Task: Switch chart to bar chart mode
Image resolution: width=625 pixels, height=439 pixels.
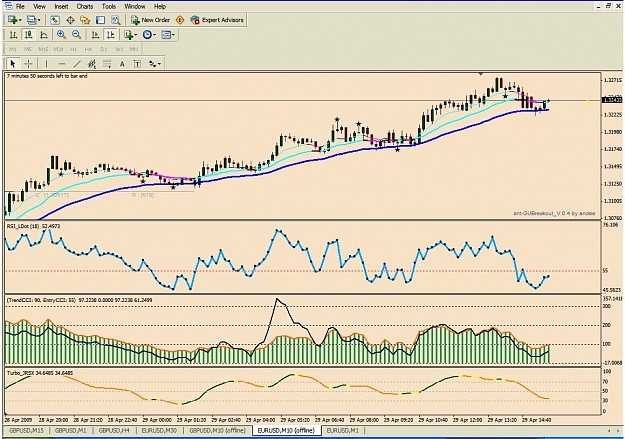Action: pos(13,35)
